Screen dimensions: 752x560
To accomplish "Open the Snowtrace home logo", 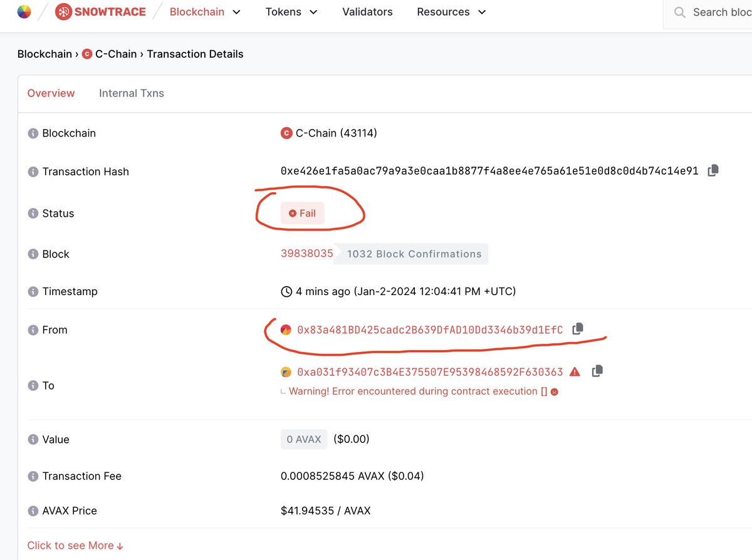I will [100, 11].
